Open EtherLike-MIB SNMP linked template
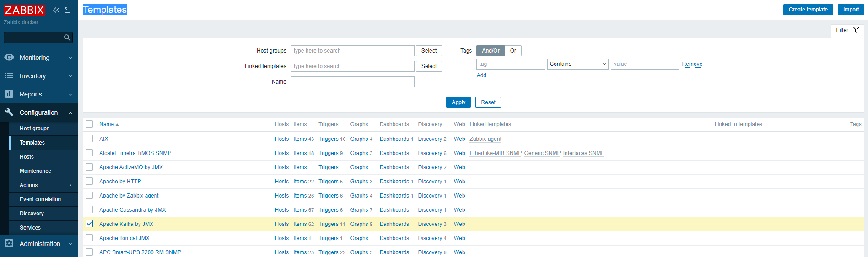Image resolution: width=868 pixels, height=257 pixels. [496, 153]
